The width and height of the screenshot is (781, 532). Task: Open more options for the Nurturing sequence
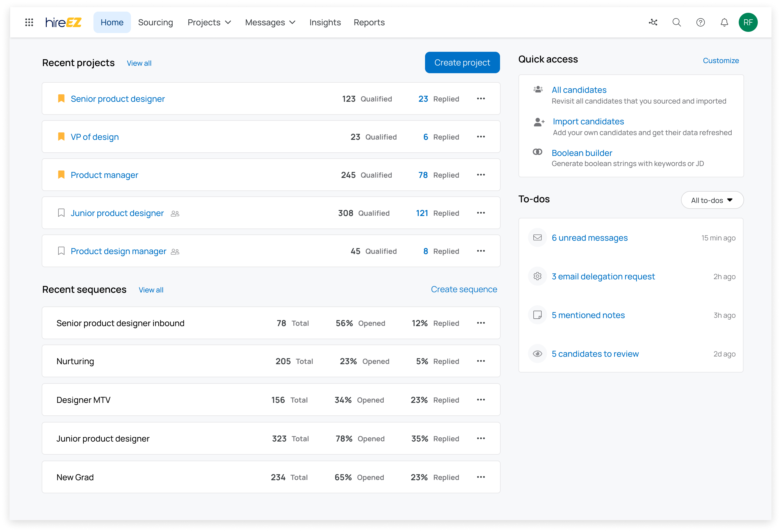coord(481,361)
